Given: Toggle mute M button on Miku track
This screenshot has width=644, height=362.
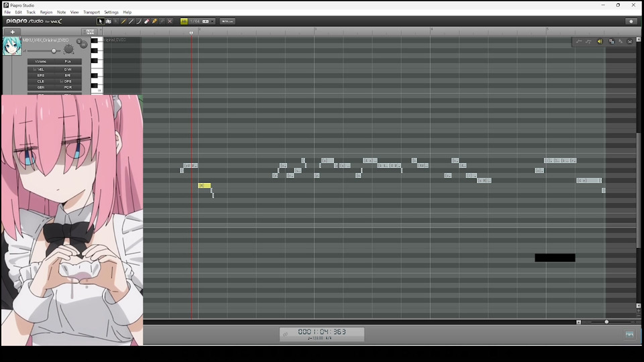Looking at the screenshot, I should click(84, 45).
